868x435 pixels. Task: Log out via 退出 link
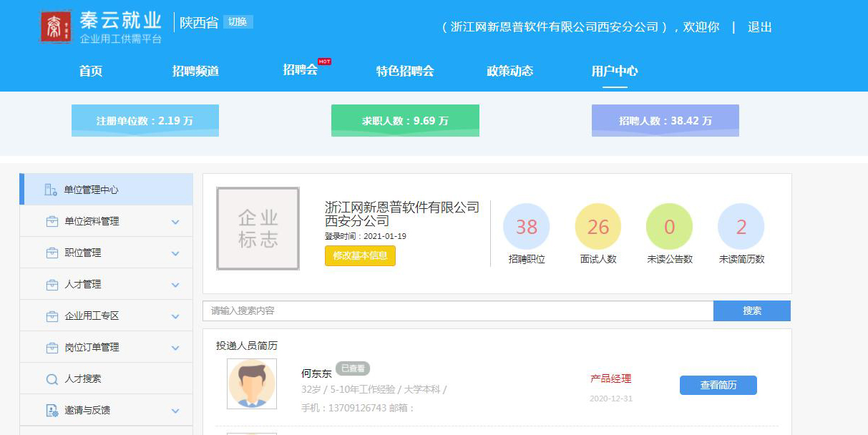pos(760,27)
